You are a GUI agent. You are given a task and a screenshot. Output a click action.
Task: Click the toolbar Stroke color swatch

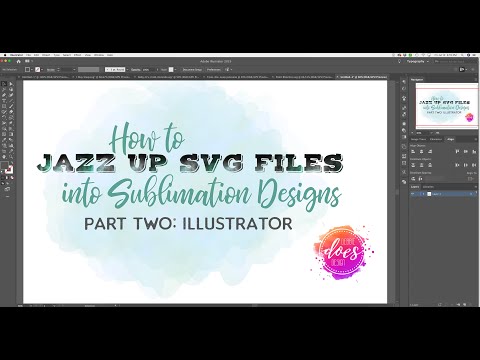click(10, 169)
